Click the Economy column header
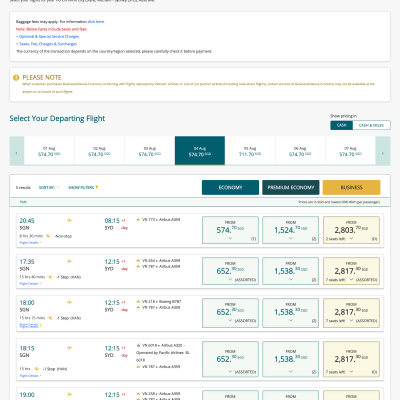 230,187
